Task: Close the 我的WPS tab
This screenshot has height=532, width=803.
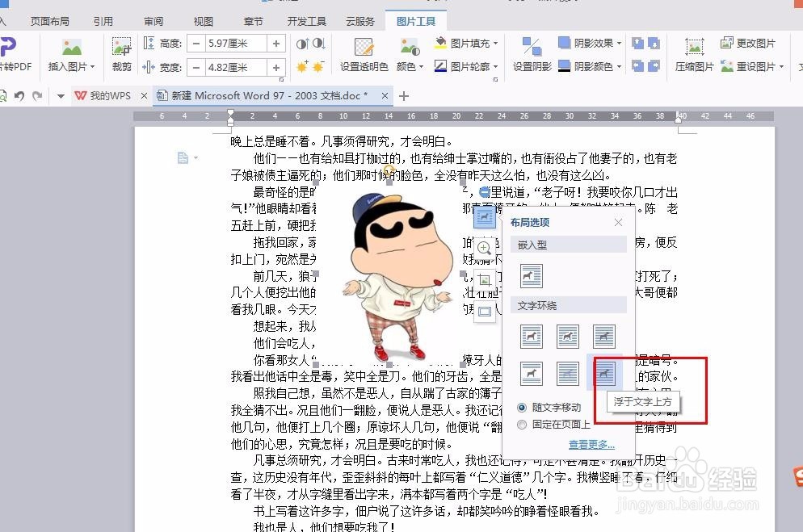Action: click(x=144, y=95)
